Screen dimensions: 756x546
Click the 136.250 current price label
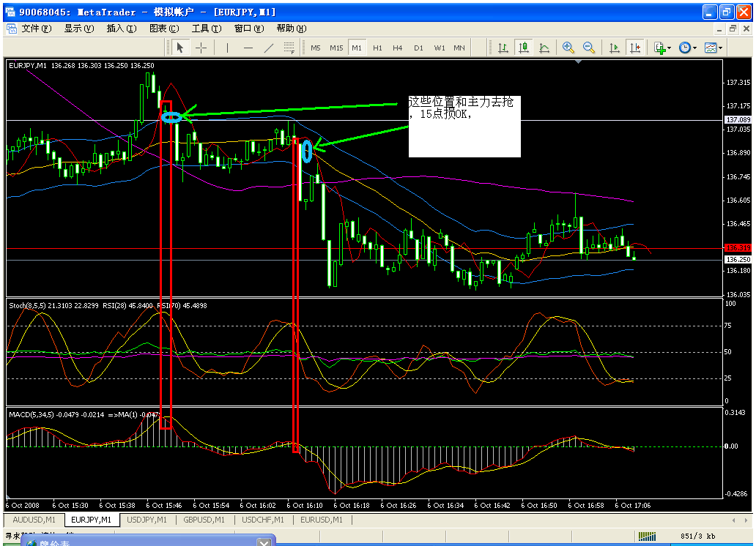[x=738, y=259]
